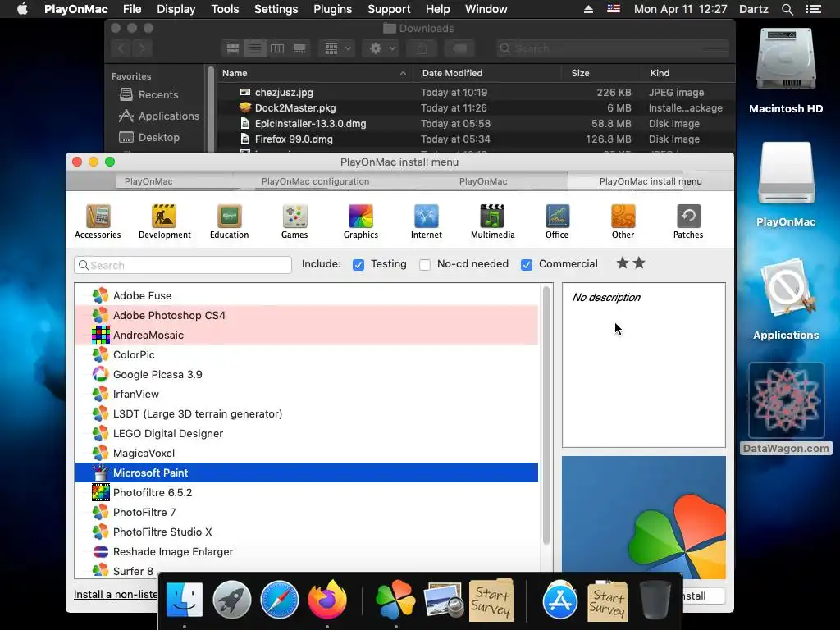
Task: Open the Settings menu
Action: (x=276, y=9)
